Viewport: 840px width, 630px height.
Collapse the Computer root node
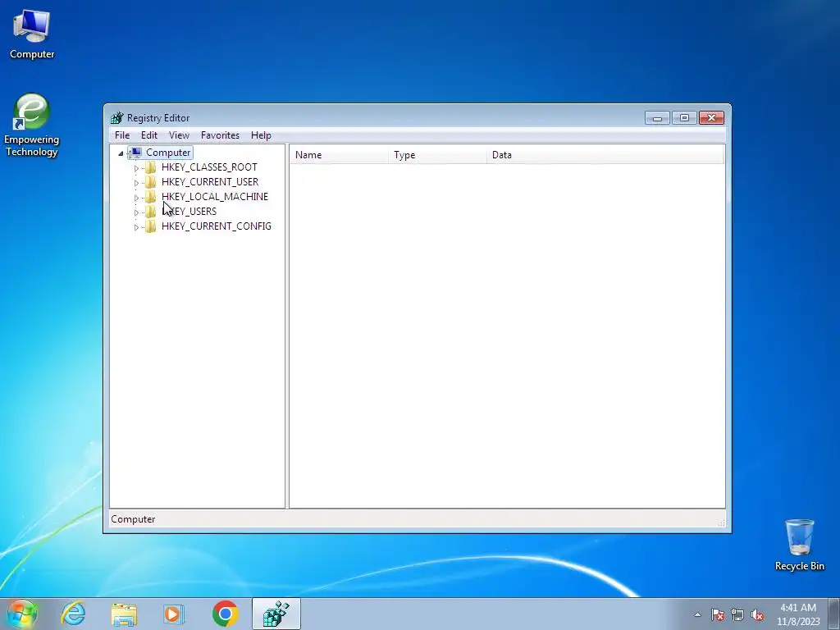121,153
